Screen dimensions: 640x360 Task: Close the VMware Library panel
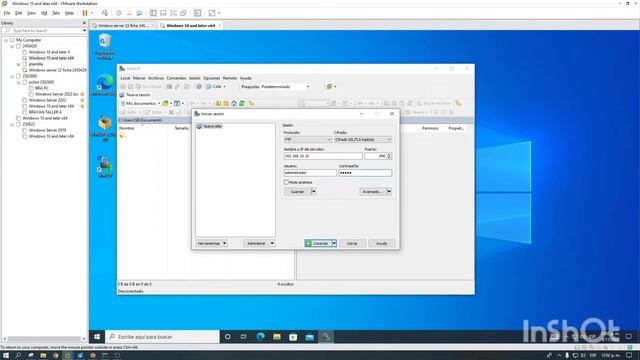(84, 23)
